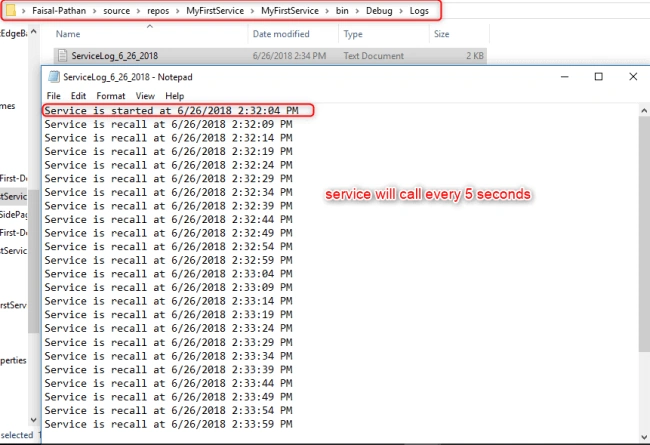Image resolution: width=650 pixels, height=445 pixels.
Task: Maximize the Notepad window
Action: [x=598, y=77]
